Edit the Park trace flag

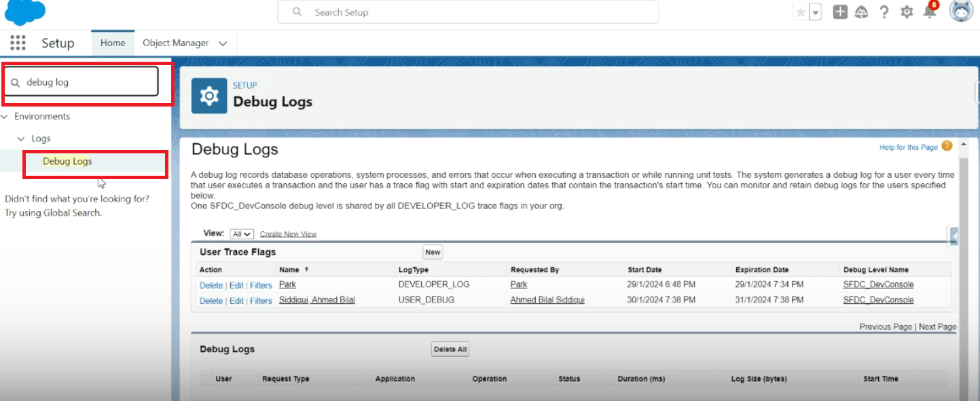(236, 286)
